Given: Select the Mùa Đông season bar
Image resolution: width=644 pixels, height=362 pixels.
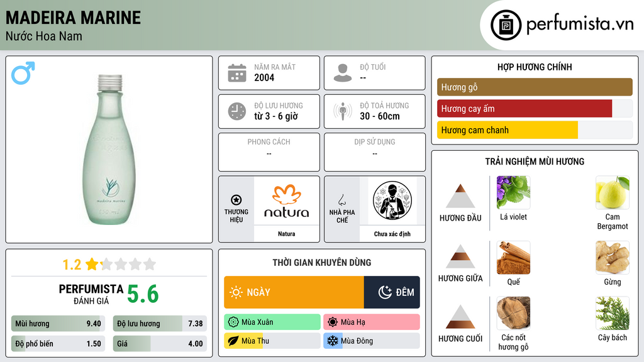Looking at the screenshot, I should click(372, 341).
